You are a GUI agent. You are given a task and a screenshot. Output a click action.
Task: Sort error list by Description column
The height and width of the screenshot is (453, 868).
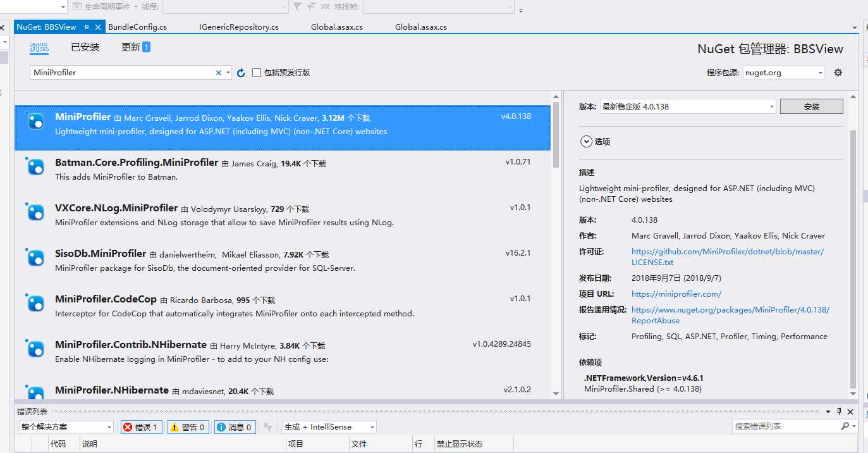pyautogui.click(x=183, y=444)
